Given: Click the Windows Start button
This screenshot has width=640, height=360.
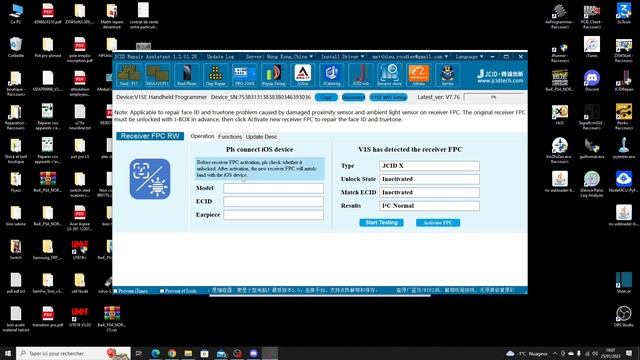Looking at the screenshot, I should pyautogui.click(x=7, y=353).
